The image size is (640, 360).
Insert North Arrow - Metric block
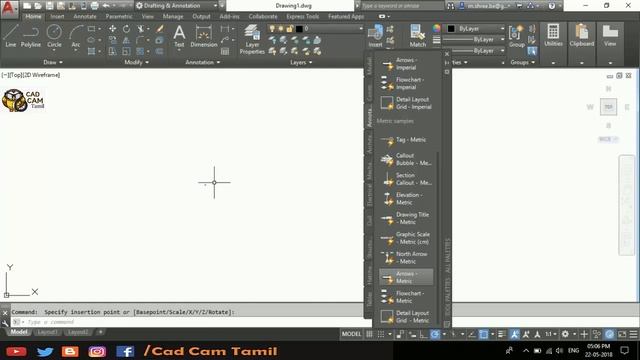(x=406, y=258)
